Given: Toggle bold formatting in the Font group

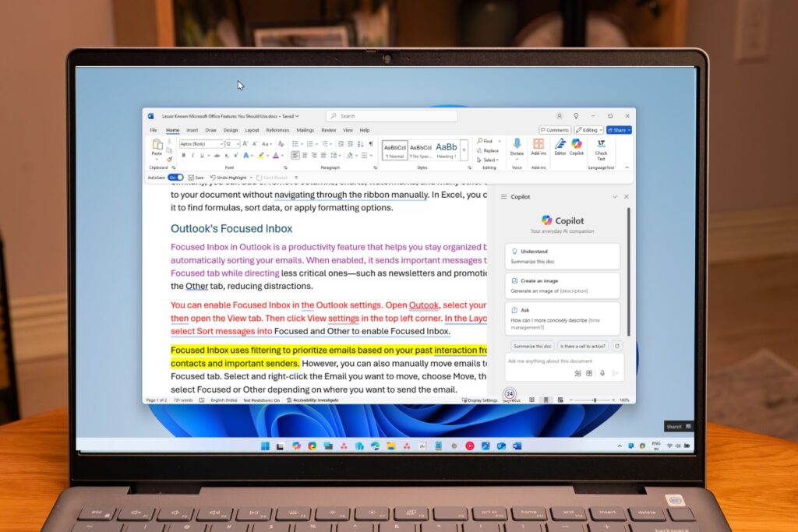Looking at the screenshot, I should click(x=185, y=155).
